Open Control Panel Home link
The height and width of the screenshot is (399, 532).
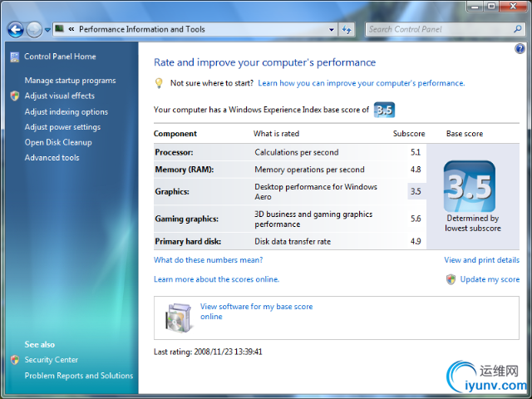click(60, 57)
